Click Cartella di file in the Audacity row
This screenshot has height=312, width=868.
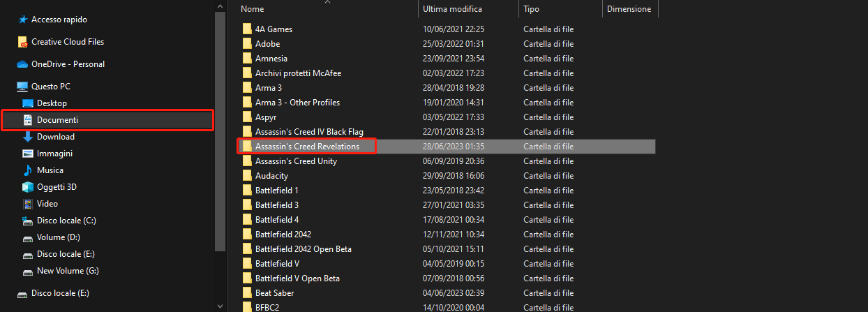548,176
